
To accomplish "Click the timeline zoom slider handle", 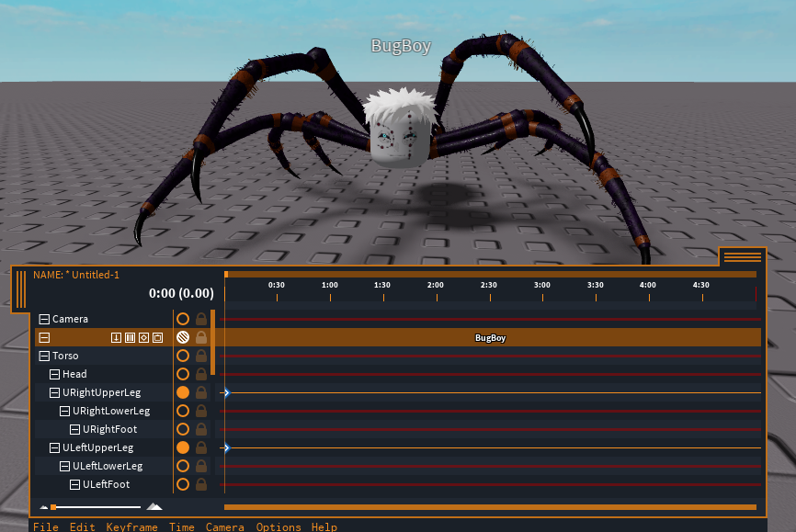I will 53,506.
